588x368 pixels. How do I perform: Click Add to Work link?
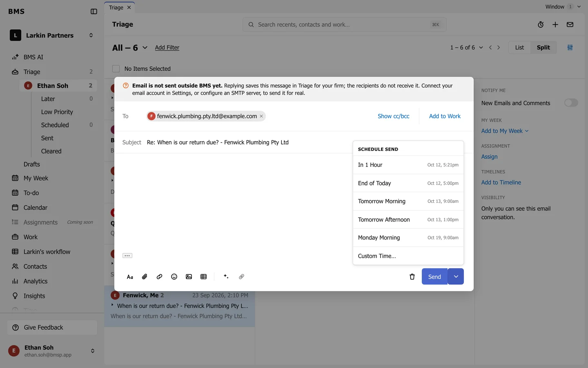pyautogui.click(x=445, y=116)
